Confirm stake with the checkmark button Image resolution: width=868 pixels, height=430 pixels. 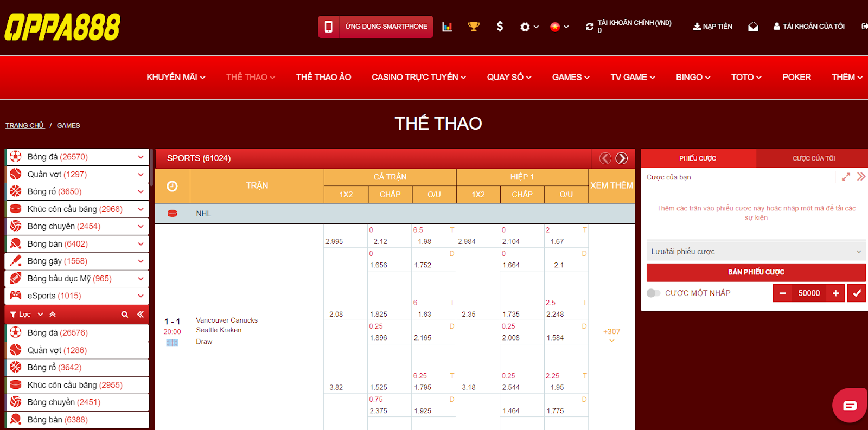pos(857,293)
